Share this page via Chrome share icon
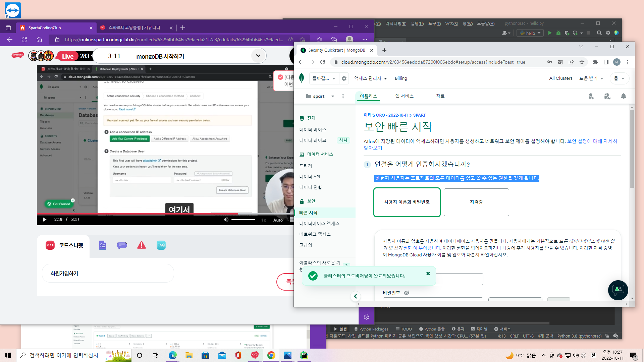The height and width of the screenshot is (362, 644). pyautogui.click(x=571, y=62)
